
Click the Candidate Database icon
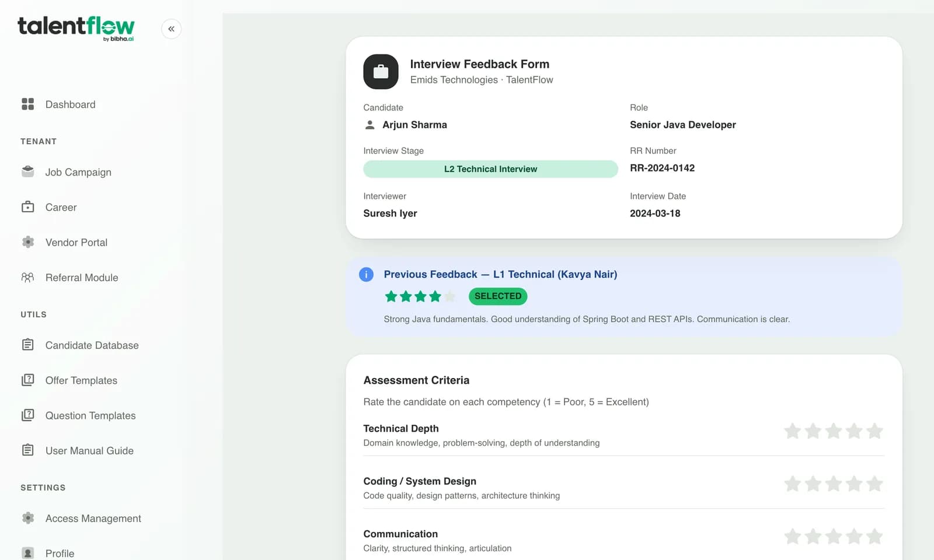point(27,345)
